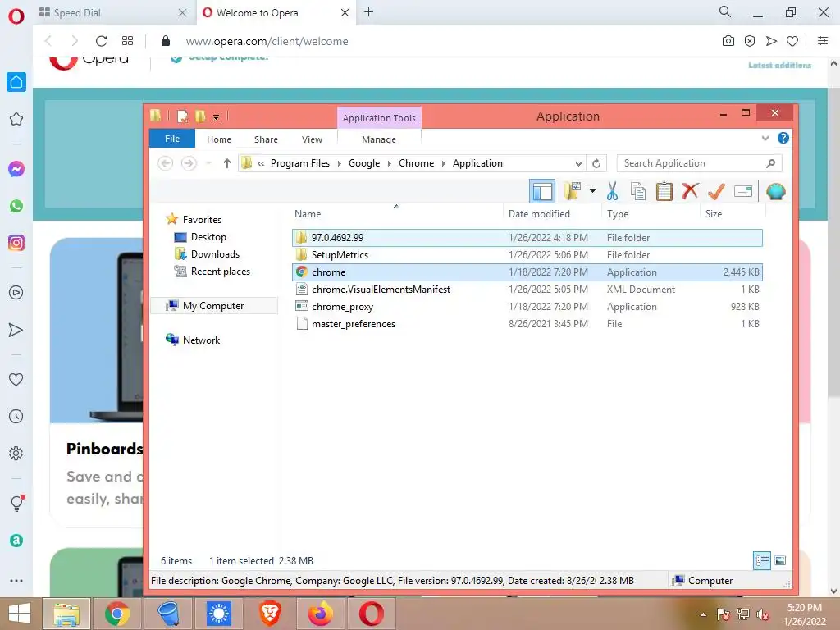Expand the address bar history dropdown

578,163
